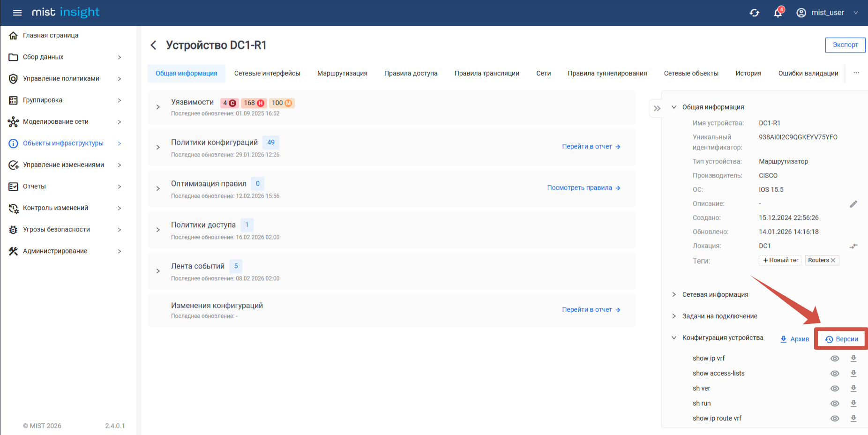The height and width of the screenshot is (435, 868).
Task: Expand the Задачи на подключение section
Action: 674,316
